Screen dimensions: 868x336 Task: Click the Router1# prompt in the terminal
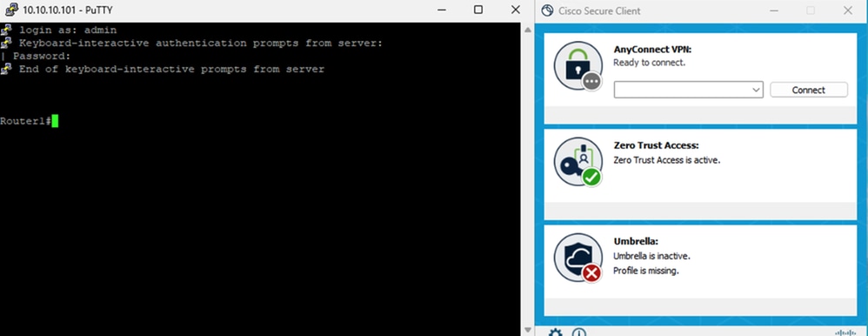[x=25, y=121]
